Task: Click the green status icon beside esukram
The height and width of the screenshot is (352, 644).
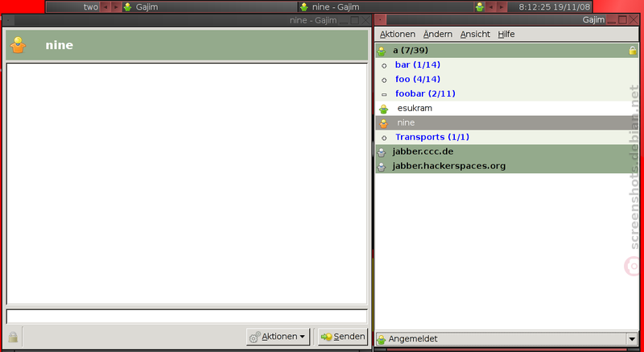Action: coord(384,109)
